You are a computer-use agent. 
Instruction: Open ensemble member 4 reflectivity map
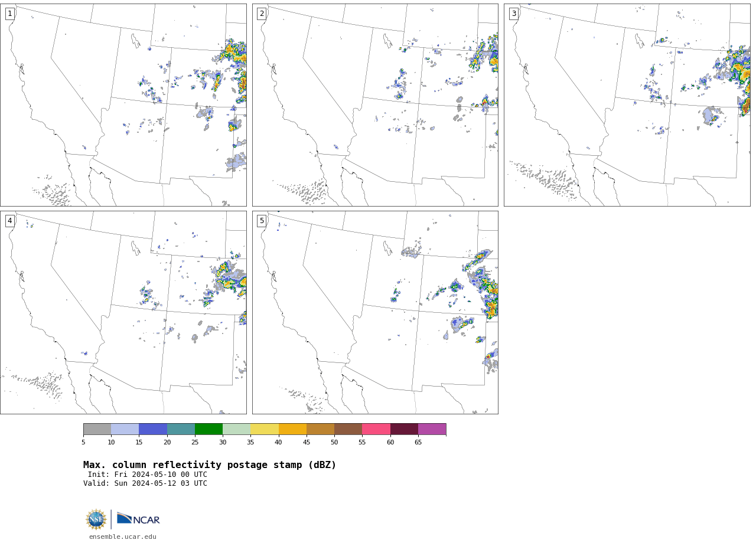click(x=123, y=312)
